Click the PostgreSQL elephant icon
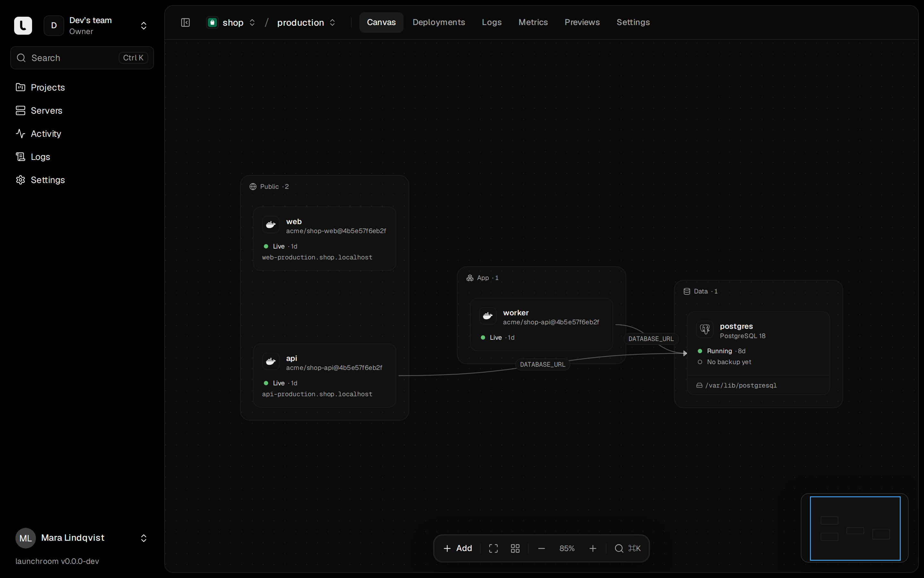This screenshot has height=578, width=924. coord(705,329)
